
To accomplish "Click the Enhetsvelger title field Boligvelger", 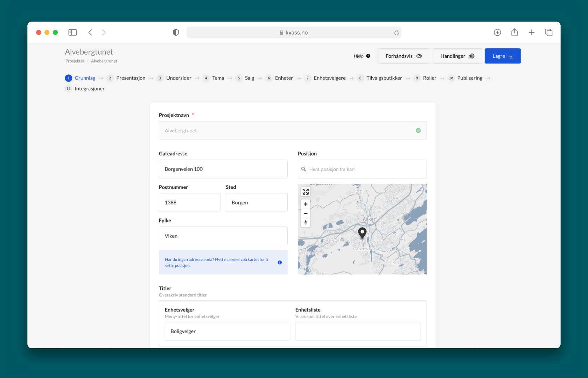I will [x=227, y=331].
